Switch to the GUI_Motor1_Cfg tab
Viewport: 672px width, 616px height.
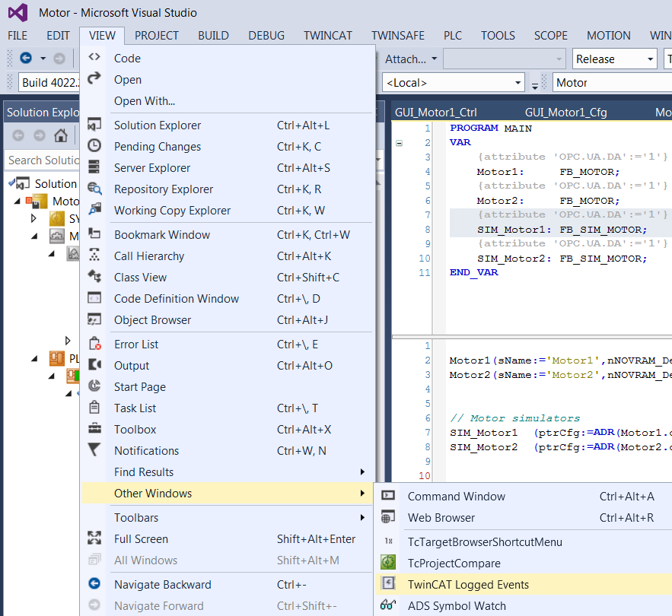point(565,113)
